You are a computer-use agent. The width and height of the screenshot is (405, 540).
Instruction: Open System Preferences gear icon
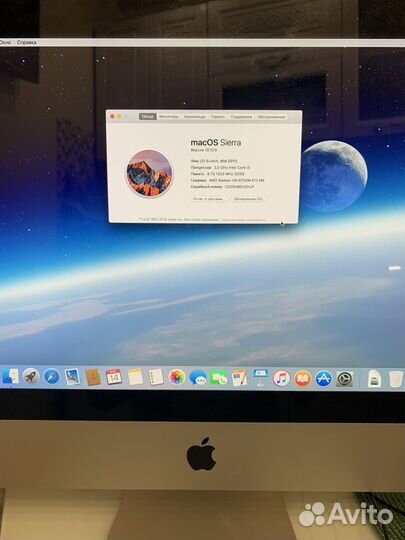click(344, 379)
